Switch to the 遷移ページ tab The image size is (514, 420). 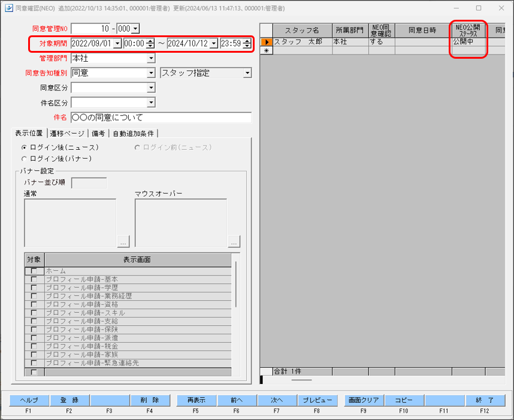tap(67, 134)
